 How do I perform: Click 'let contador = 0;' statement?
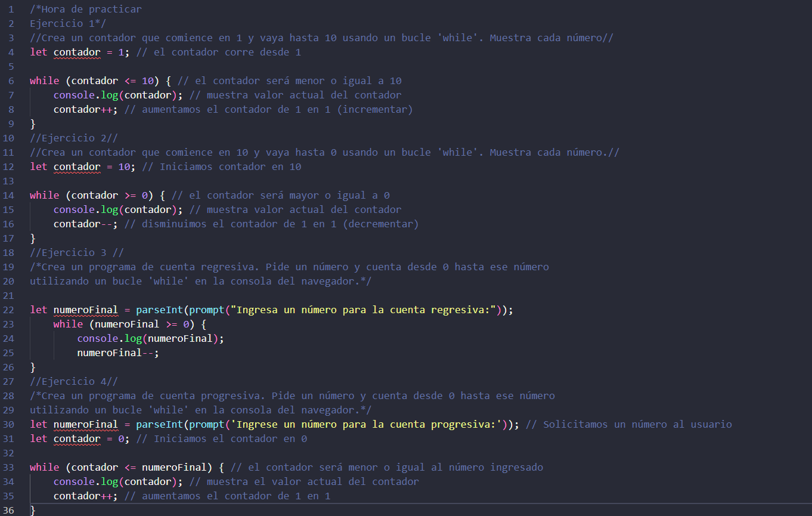80,438
